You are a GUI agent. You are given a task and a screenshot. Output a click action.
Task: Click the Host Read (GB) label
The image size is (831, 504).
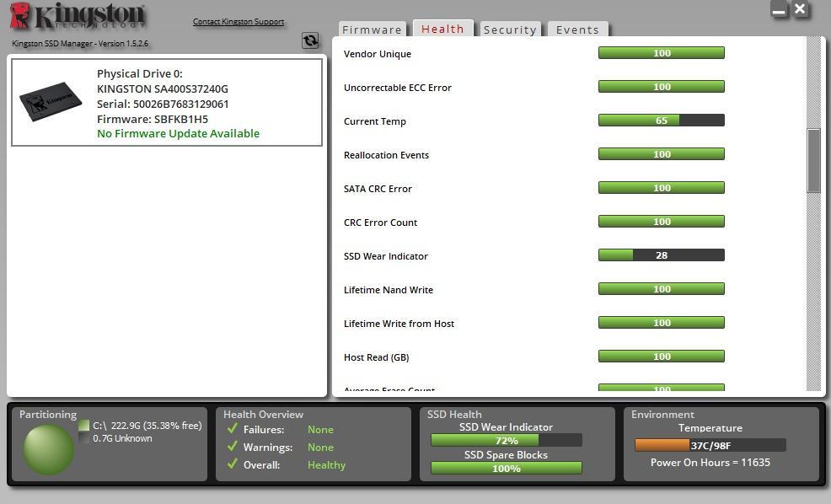click(x=376, y=357)
